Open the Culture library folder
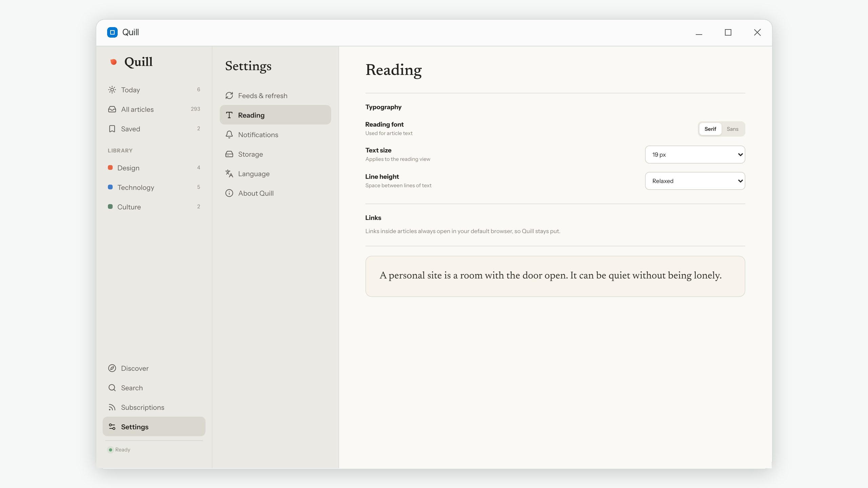The height and width of the screenshot is (488, 868). click(154, 207)
